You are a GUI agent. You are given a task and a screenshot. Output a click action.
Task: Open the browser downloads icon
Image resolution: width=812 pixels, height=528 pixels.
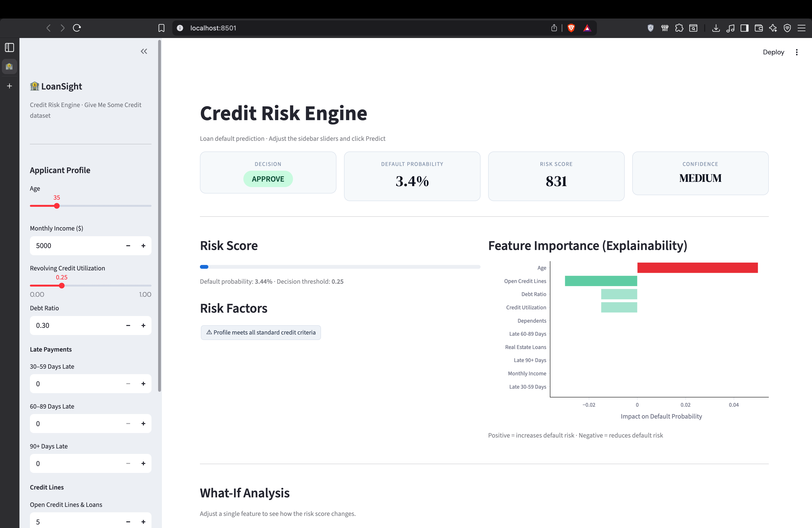click(x=716, y=28)
